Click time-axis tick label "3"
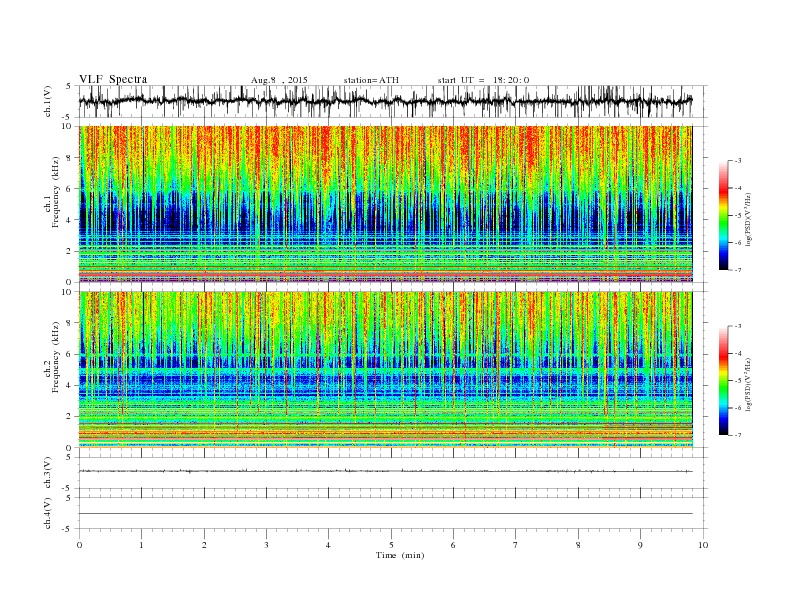Viewport: 792px width, 612px height. (266, 545)
